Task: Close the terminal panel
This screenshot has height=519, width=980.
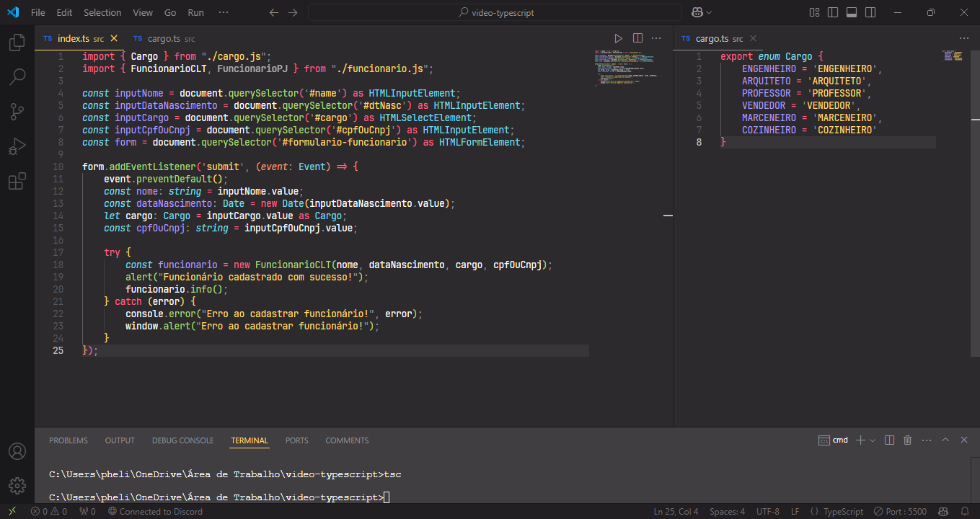Action: [x=963, y=440]
